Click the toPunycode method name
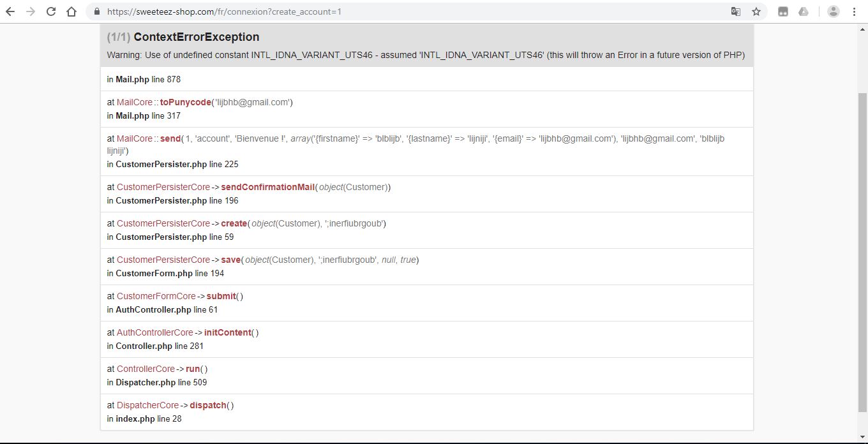868x444 pixels. [185, 102]
